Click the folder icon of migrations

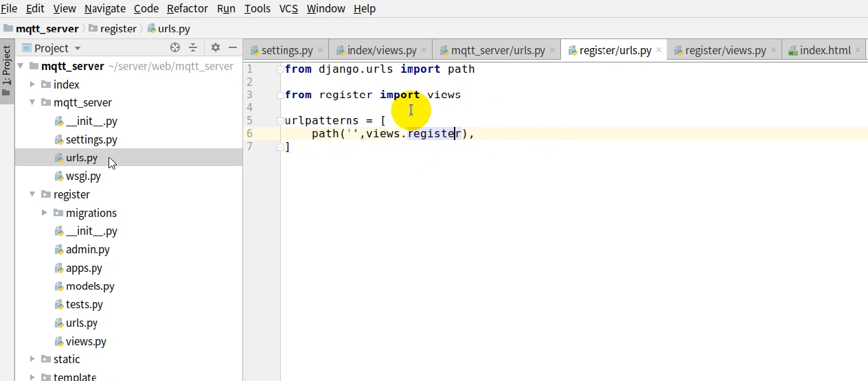point(58,213)
